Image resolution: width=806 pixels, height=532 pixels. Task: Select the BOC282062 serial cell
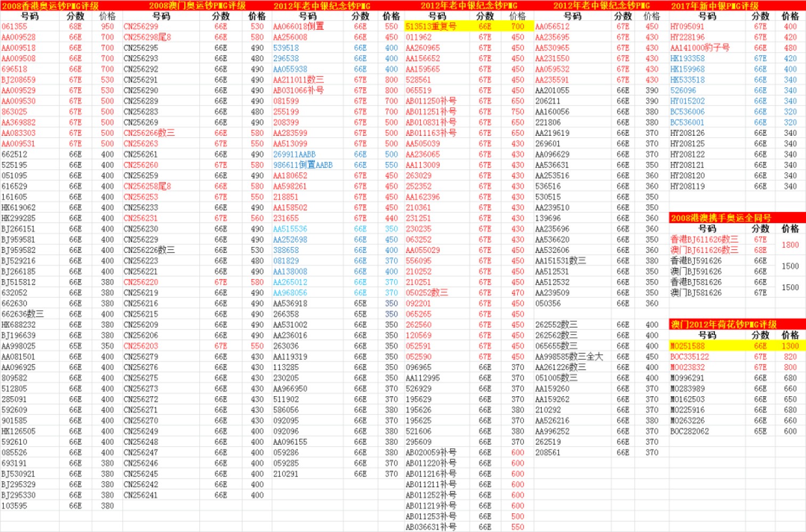click(x=689, y=431)
